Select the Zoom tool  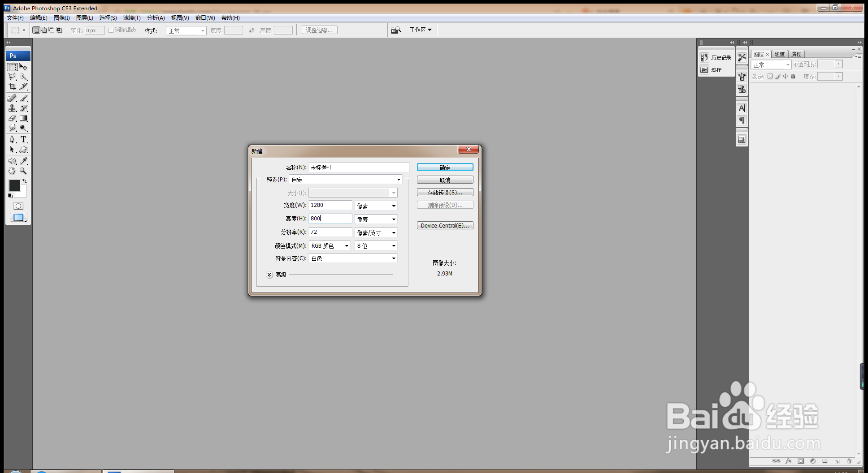(x=24, y=171)
